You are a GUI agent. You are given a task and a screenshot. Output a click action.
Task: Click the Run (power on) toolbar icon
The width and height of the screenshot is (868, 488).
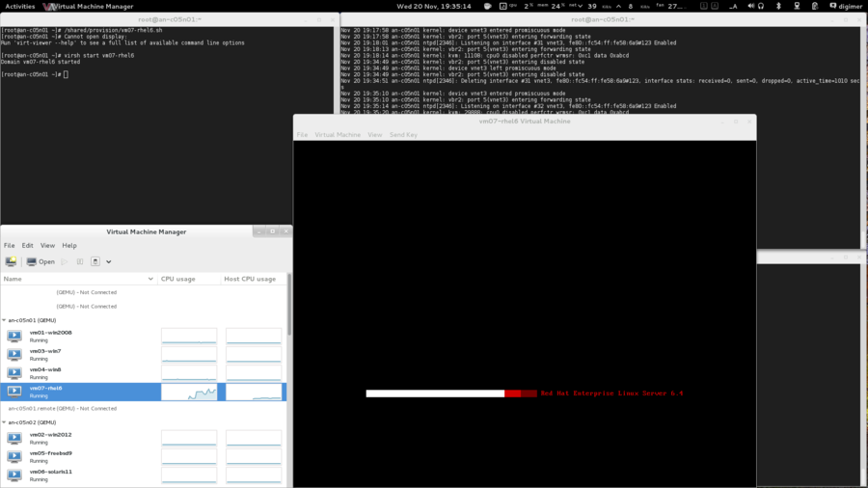[65, 261]
